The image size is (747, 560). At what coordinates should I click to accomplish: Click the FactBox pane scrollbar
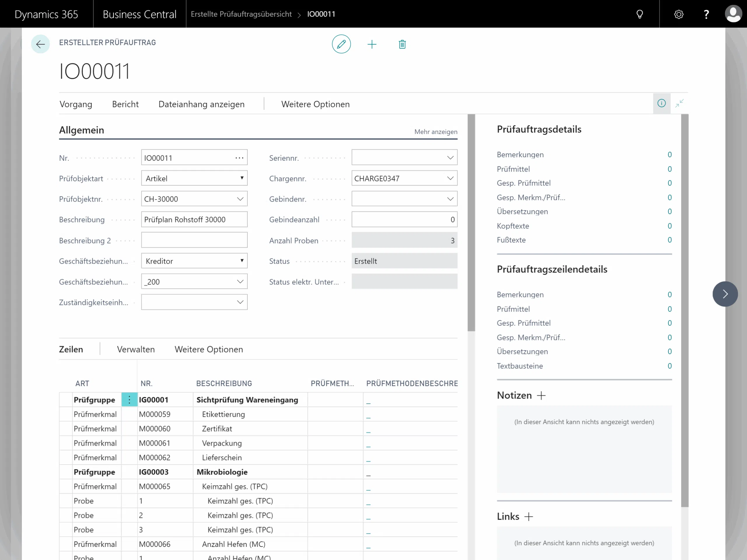pyautogui.click(x=685, y=311)
